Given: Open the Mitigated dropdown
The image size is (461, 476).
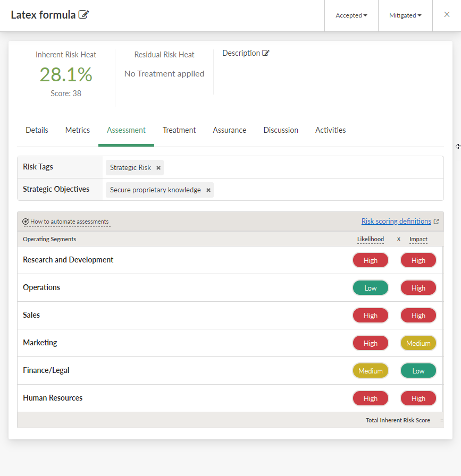Looking at the screenshot, I should 405,15.
